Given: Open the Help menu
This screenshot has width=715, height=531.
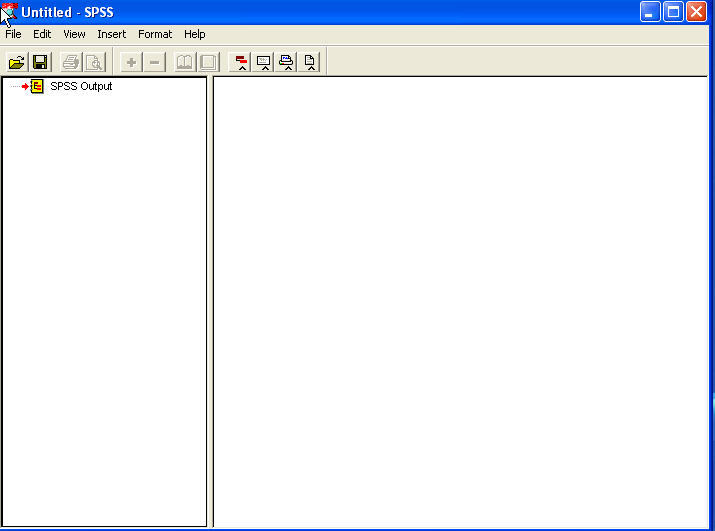Looking at the screenshot, I should tap(194, 34).
